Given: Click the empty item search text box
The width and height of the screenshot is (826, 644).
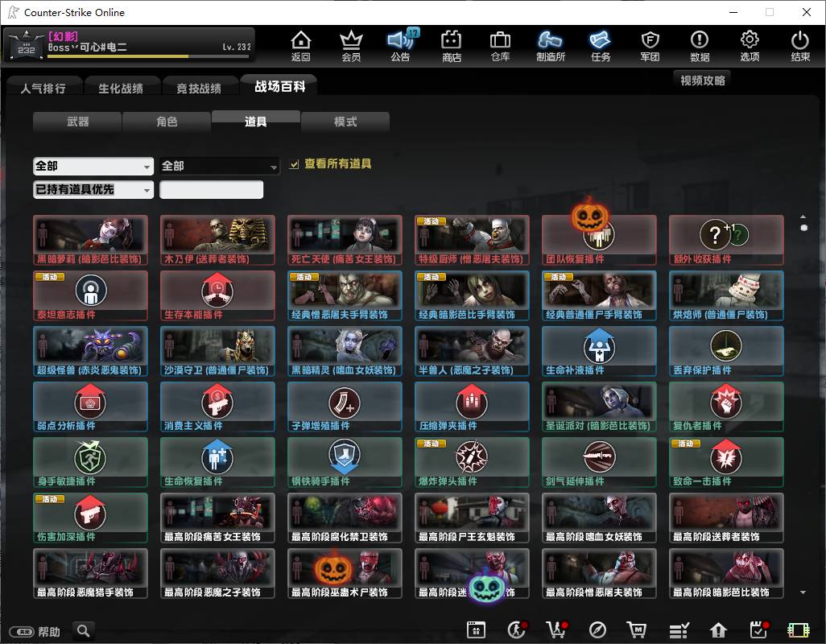Looking at the screenshot, I should coord(211,189).
